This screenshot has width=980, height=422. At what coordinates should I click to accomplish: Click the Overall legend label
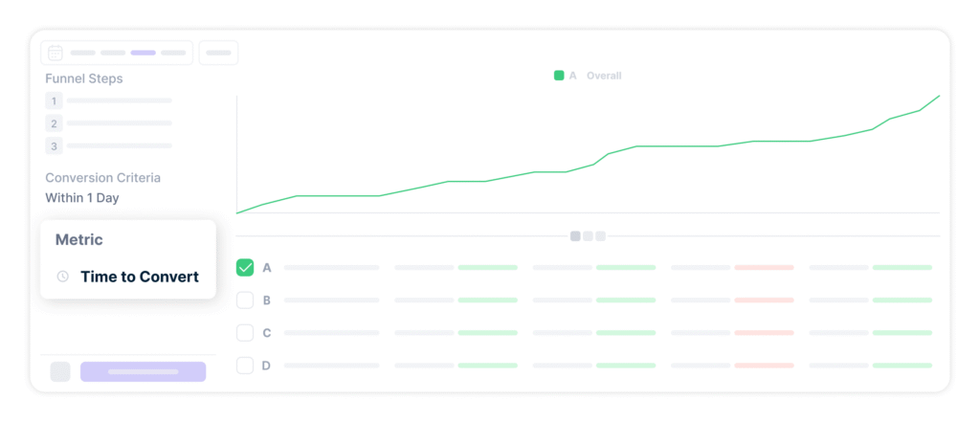point(604,76)
